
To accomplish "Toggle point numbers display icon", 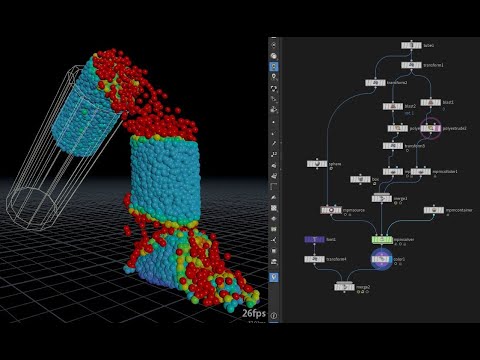I will [x=274, y=154].
